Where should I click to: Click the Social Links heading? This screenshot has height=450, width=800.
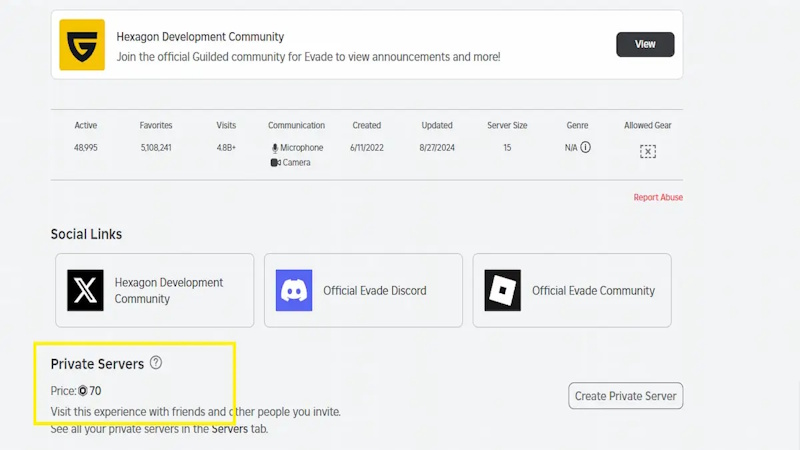[86, 234]
